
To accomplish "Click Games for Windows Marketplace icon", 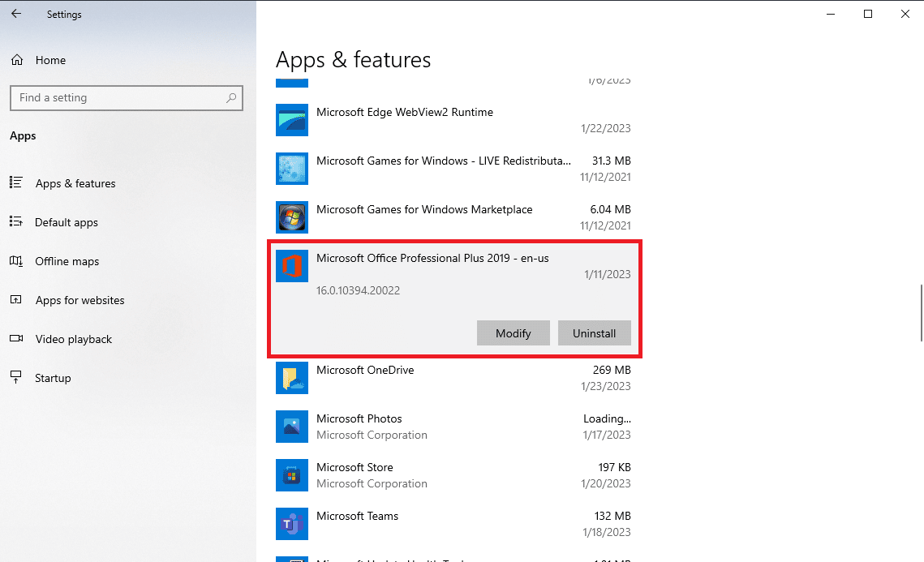I will 292,217.
